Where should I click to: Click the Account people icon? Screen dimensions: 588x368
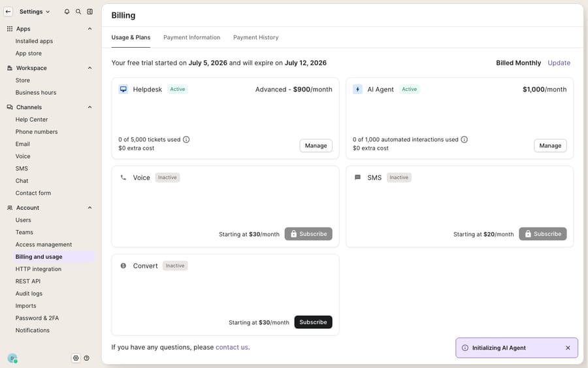(10, 207)
